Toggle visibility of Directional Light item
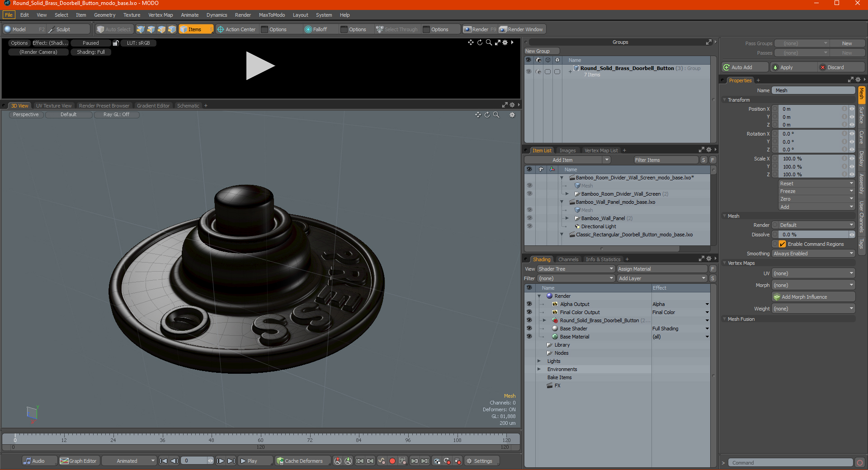This screenshot has height=470, width=868. click(x=529, y=226)
